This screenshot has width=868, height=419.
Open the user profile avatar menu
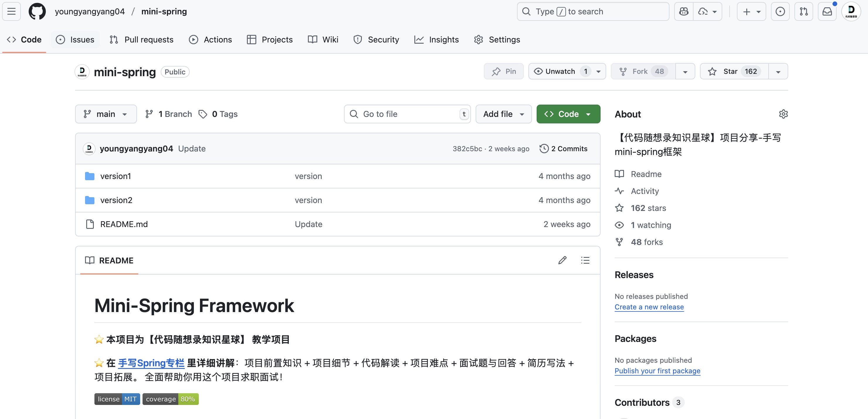(x=851, y=11)
